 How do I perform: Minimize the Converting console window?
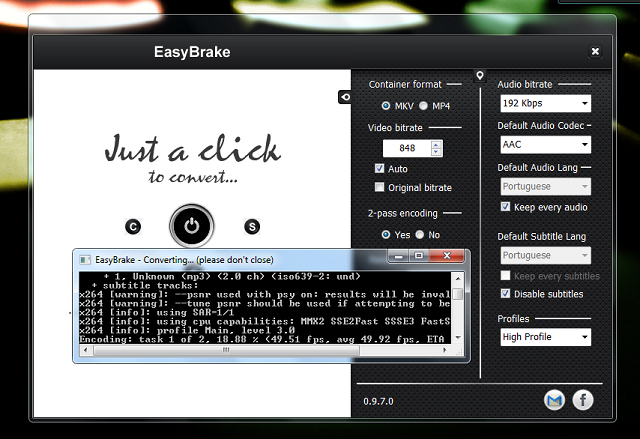tap(399, 256)
